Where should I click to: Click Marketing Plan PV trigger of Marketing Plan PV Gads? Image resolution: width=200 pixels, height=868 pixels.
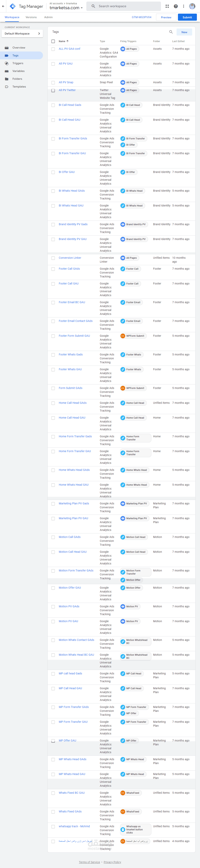click(135, 503)
